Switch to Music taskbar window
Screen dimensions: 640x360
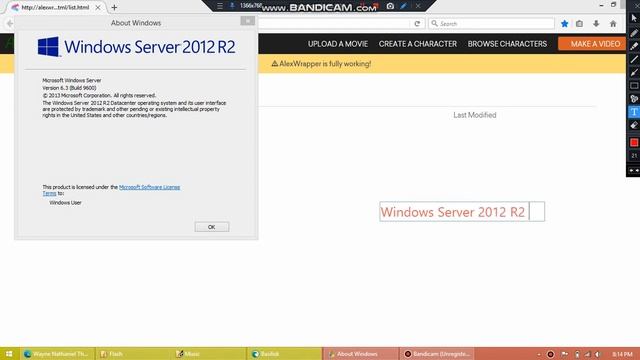(208, 354)
